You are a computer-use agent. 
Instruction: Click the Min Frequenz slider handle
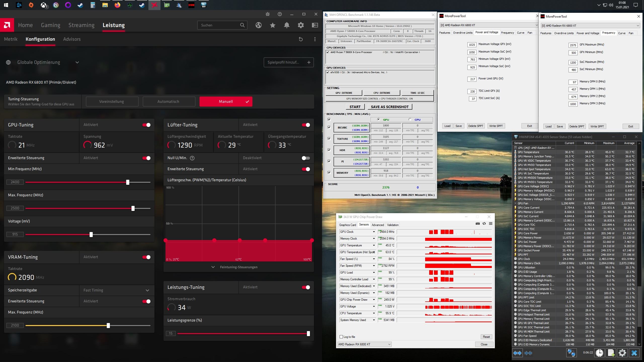128,182
